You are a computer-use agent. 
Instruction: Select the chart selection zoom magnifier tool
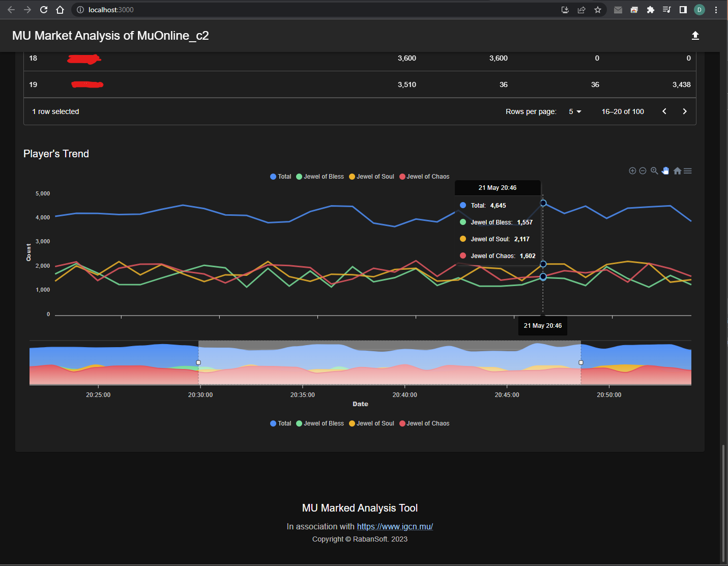coord(654,171)
